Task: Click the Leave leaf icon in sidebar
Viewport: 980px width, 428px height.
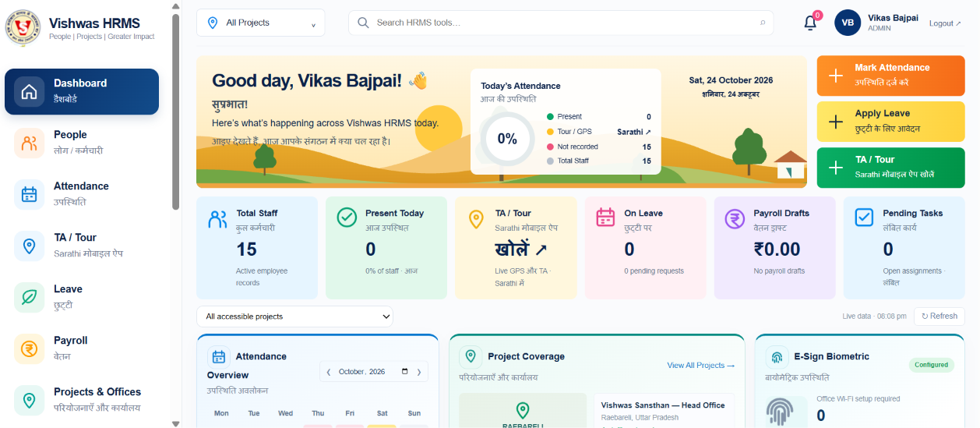Action: pos(30,297)
